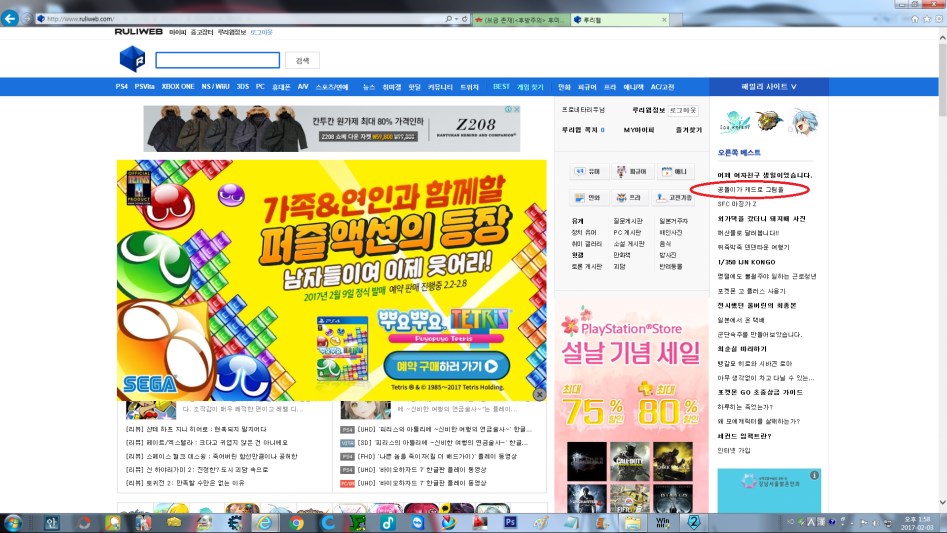The height and width of the screenshot is (533, 947).
Task: Click the Call of Duty game thumbnail
Action: point(630,461)
